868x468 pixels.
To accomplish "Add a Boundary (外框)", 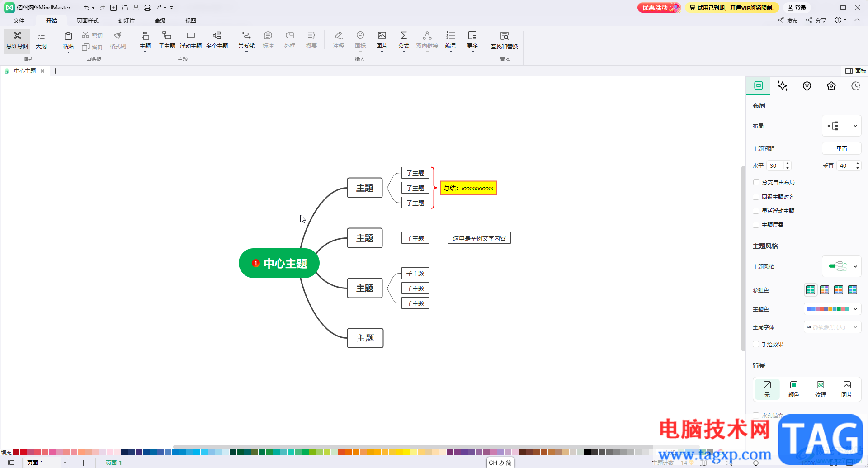I will coord(290,40).
